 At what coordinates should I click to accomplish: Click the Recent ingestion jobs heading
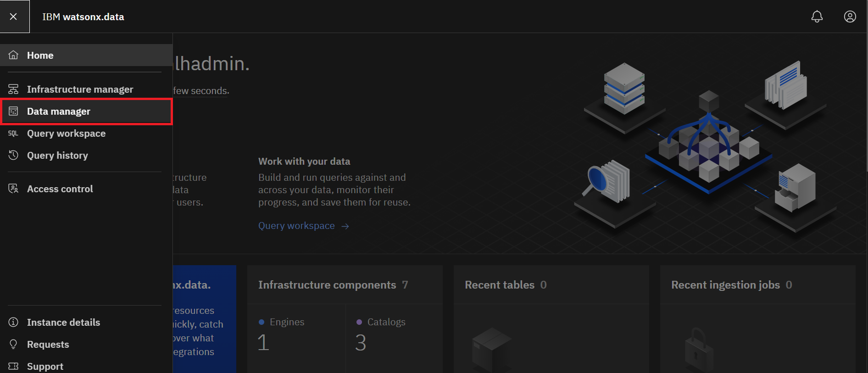click(x=725, y=285)
